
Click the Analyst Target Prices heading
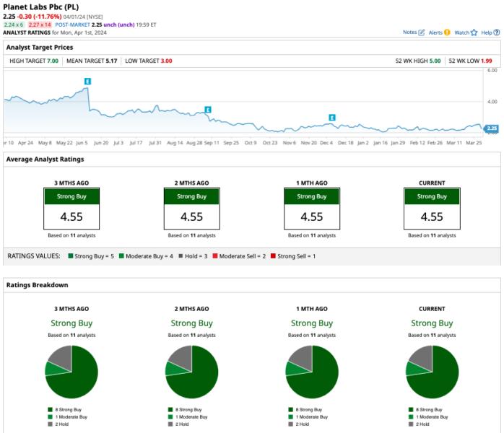point(40,48)
